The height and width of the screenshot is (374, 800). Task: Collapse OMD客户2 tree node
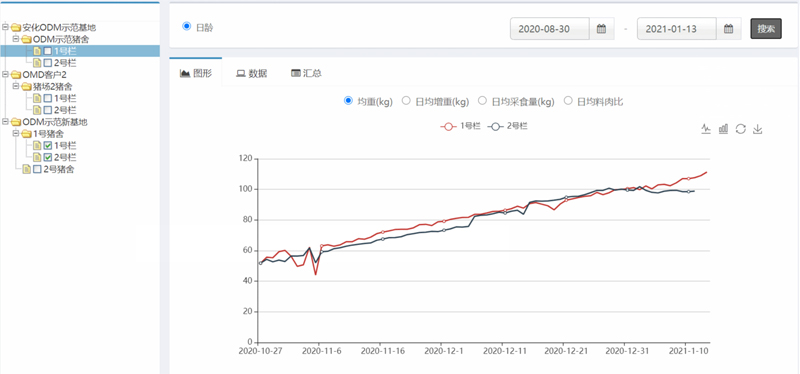pyautogui.click(x=6, y=74)
